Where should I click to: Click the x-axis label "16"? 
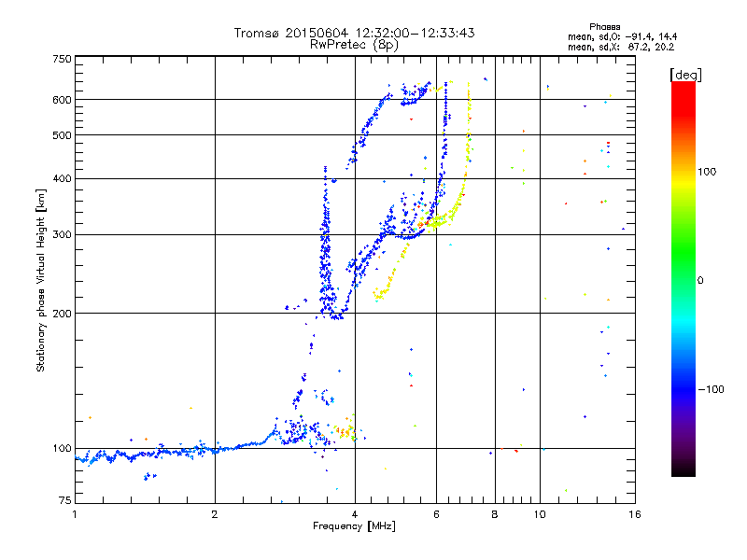(x=635, y=514)
